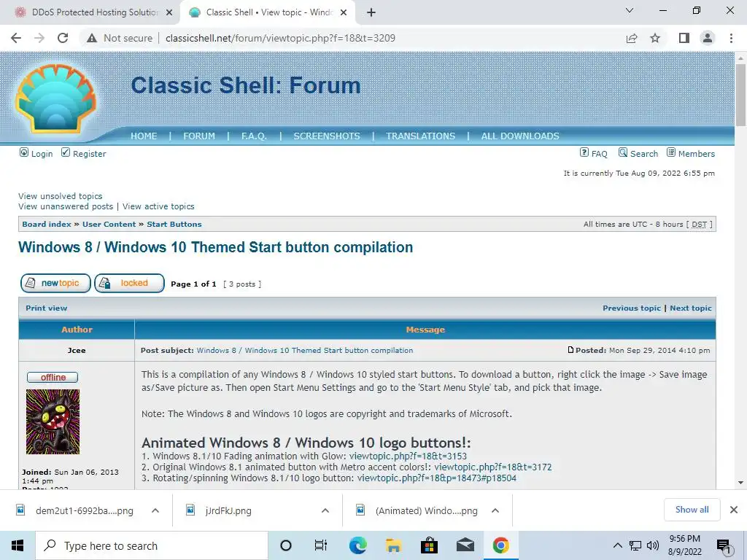Screen dimensions: 747x560
Task: Open the SCREENSHOTS navigation item
Action: [327, 136]
